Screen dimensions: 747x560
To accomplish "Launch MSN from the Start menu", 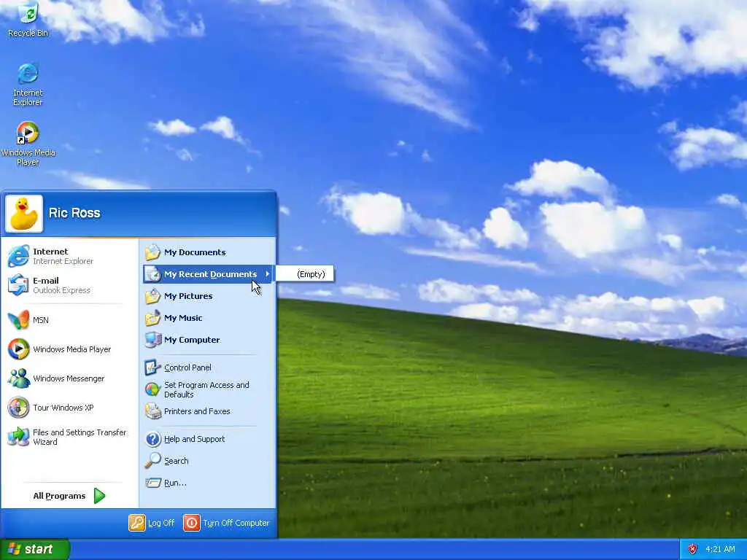I will pos(69,320).
